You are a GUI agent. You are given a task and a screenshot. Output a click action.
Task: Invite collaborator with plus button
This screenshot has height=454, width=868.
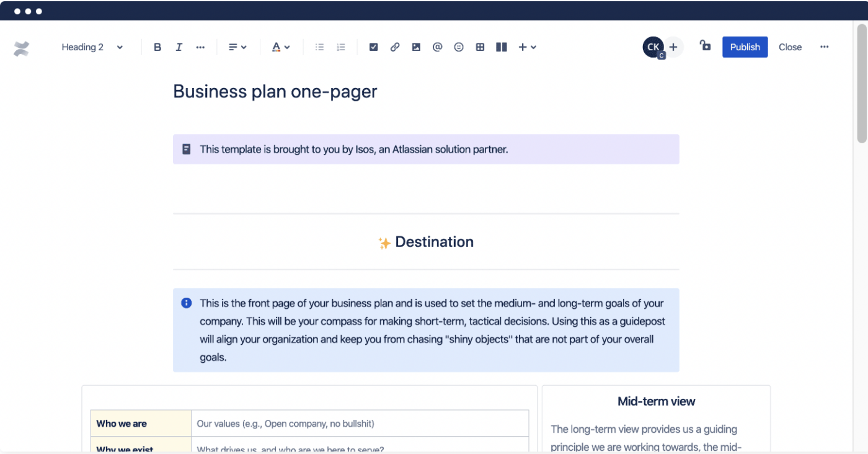click(x=673, y=47)
